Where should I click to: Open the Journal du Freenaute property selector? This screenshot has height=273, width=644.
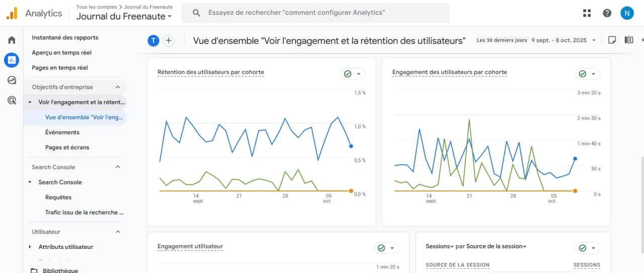pyautogui.click(x=124, y=16)
